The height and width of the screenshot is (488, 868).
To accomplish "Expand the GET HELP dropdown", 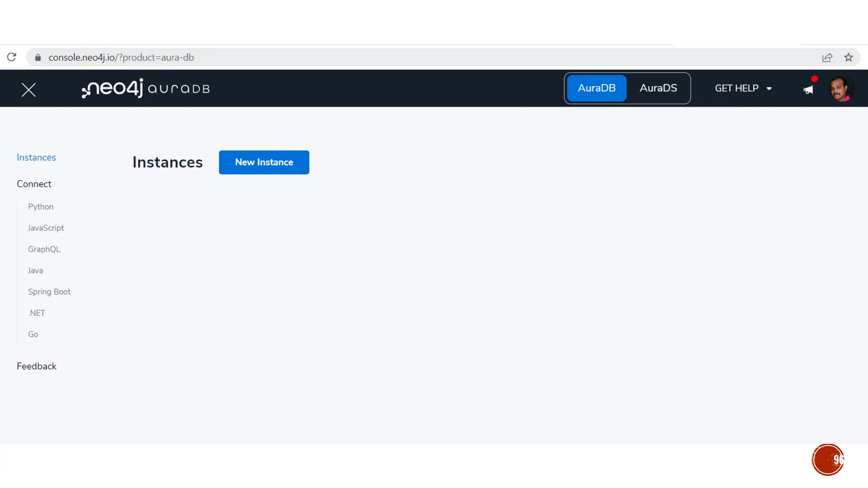I will click(737, 88).
